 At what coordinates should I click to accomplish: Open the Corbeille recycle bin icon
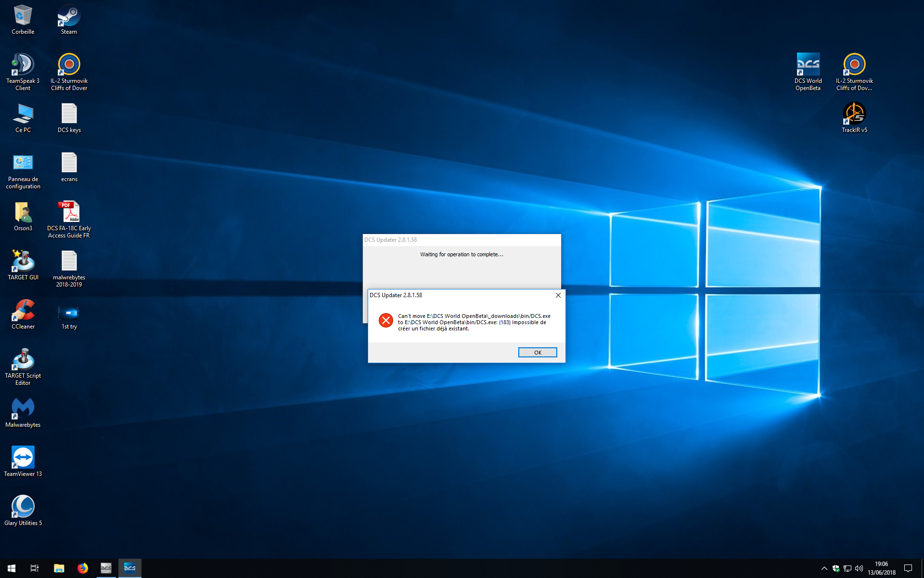[23, 20]
